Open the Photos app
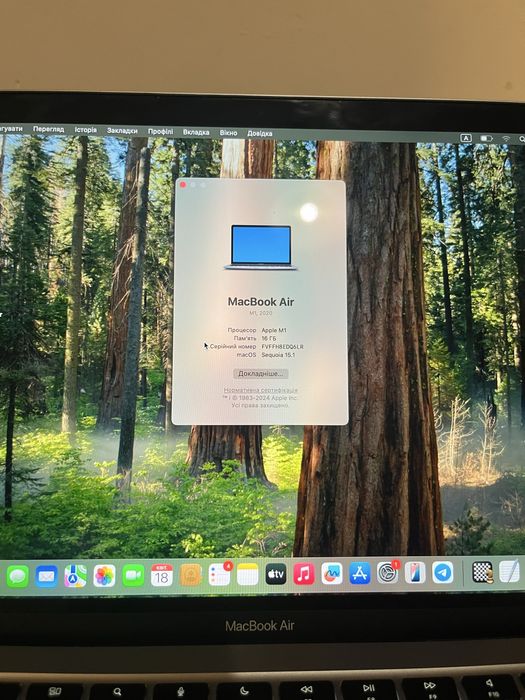The image size is (525, 700). [x=104, y=576]
